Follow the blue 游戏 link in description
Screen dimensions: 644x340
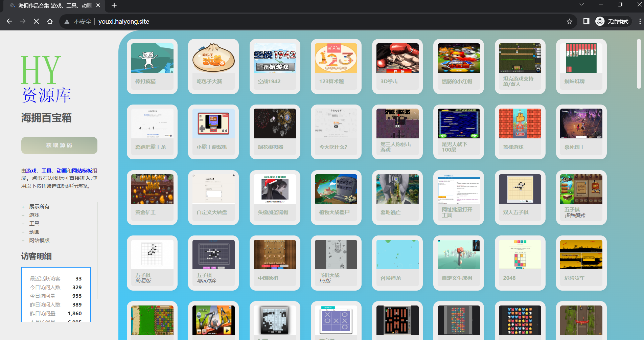click(31, 171)
